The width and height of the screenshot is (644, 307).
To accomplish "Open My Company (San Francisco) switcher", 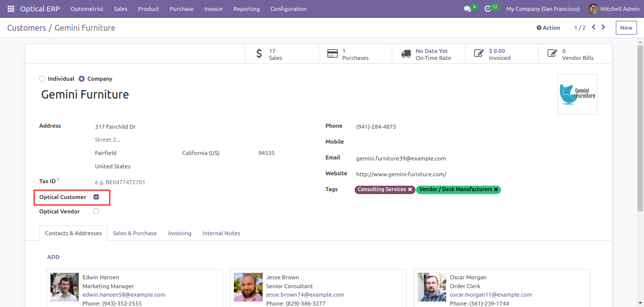I will point(543,9).
